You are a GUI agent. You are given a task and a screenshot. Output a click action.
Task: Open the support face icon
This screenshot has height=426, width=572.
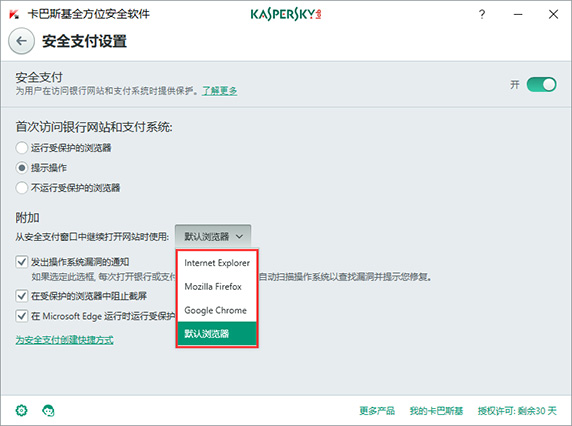[49, 411]
